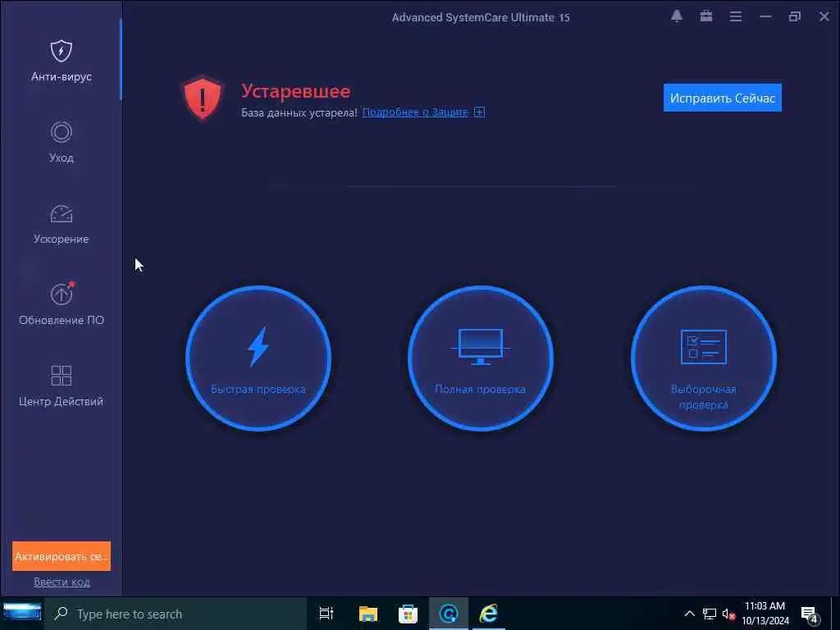The height and width of the screenshot is (630, 840).
Task: Start Полная проверка full scan
Action: pos(481,358)
